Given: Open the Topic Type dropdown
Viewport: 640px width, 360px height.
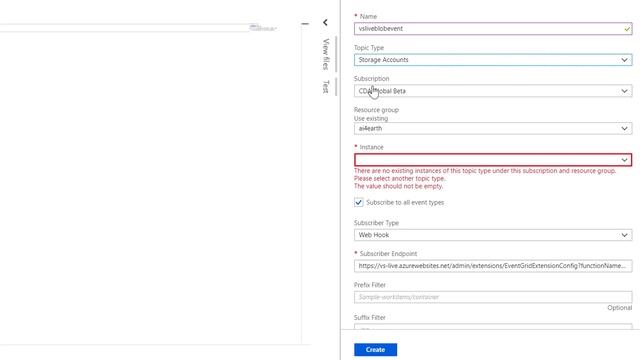Looking at the screenshot, I should tap(493, 60).
